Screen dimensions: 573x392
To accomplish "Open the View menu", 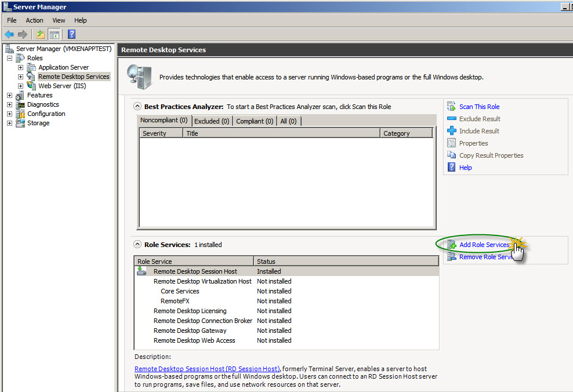I will coord(59,20).
